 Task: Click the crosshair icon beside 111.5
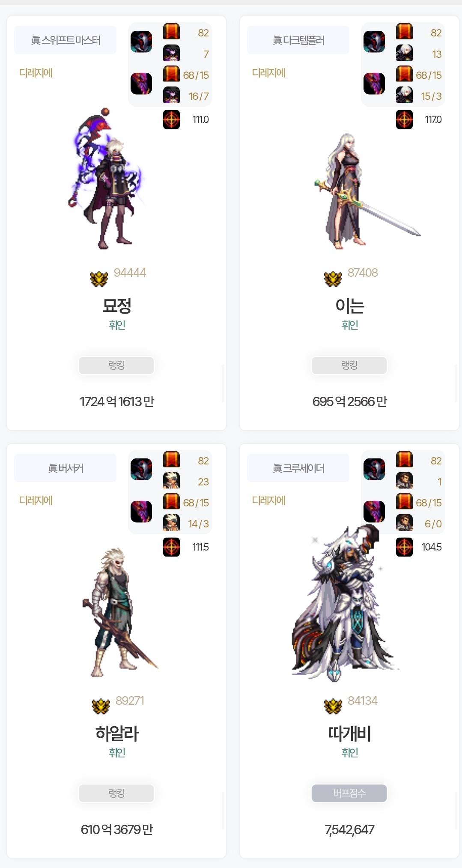pos(171,547)
